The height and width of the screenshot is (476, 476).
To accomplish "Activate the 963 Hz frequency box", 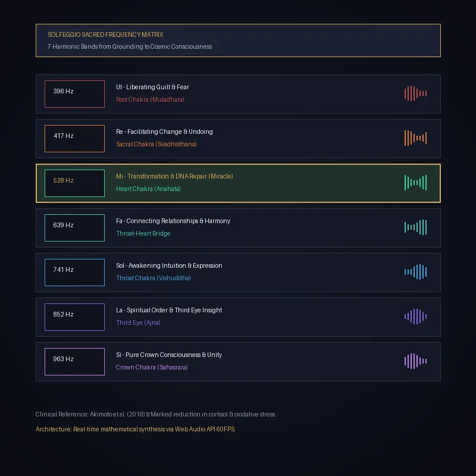I will pos(75,362).
